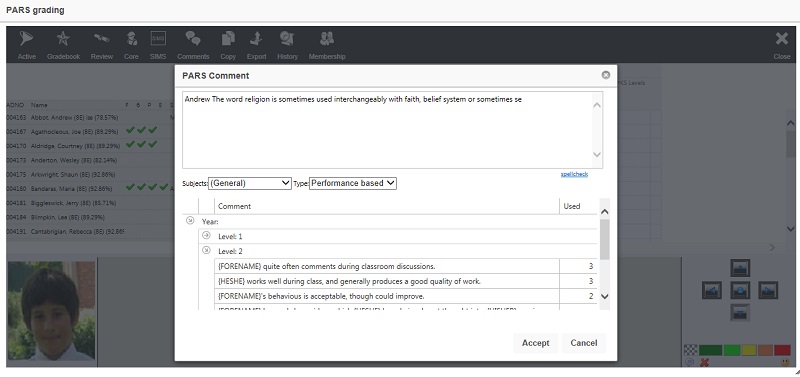The image size is (800, 378).
Task: Open the SIMS toolbar icon
Action: click(x=158, y=44)
